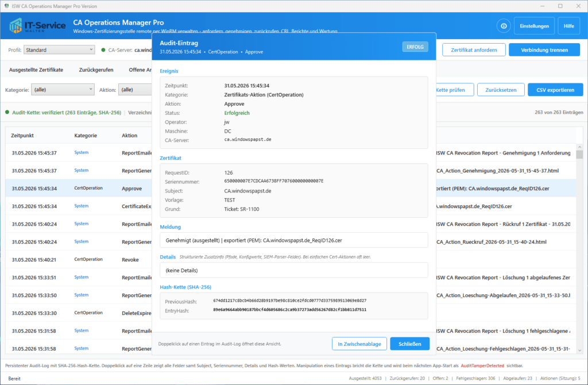This screenshot has height=385, width=588.
Task: Click the IT-Service Walter logo
Action: [37, 26]
